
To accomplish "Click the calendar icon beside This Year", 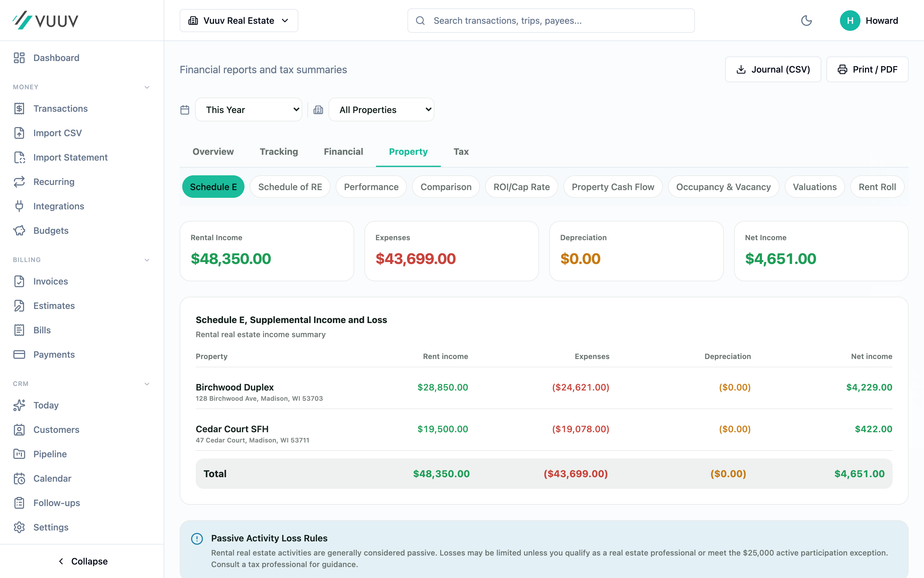I will [x=185, y=110].
